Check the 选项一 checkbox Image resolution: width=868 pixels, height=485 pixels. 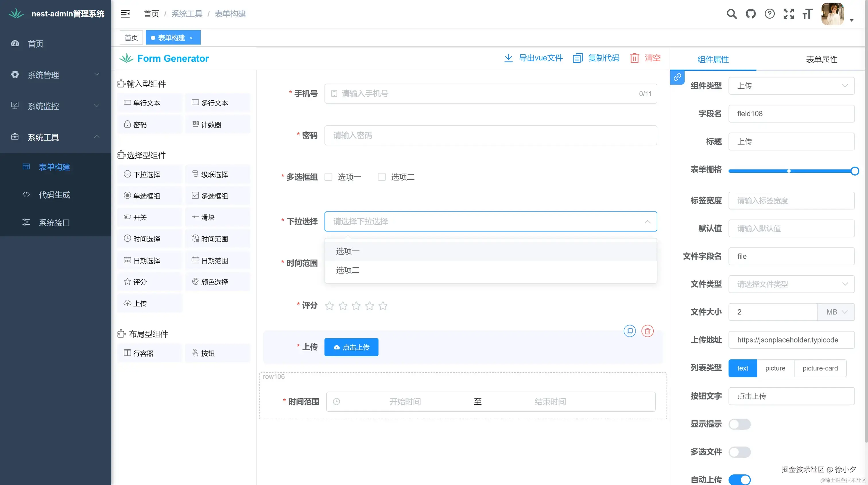click(x=329, y=177)
